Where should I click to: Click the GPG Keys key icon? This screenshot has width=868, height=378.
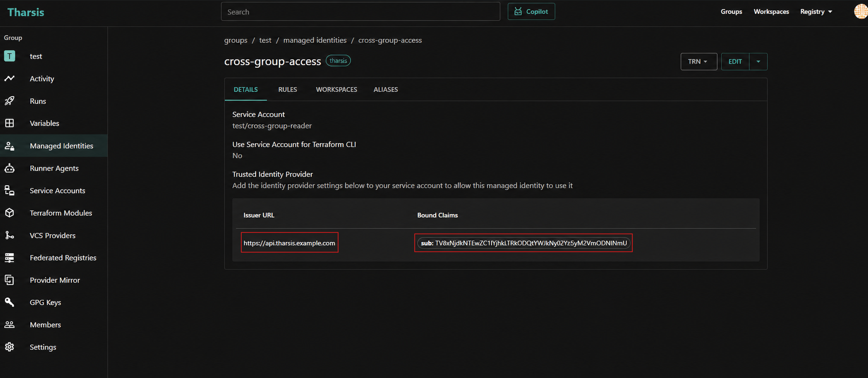(10, 302)
